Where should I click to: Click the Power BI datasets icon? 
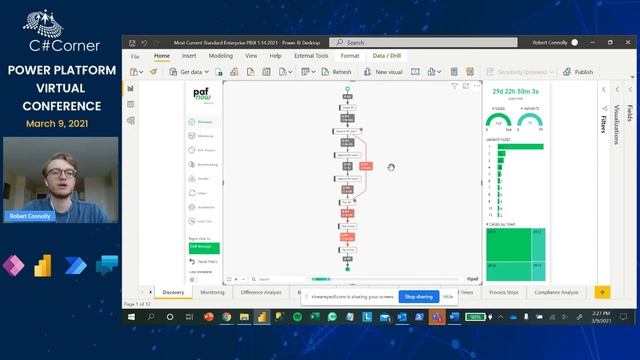point(234,72)
